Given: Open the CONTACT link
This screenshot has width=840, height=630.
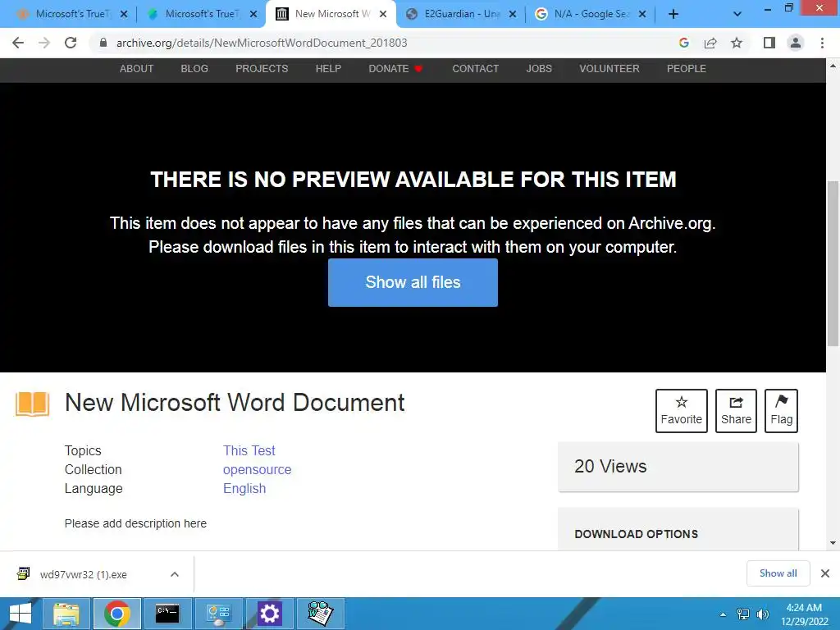Looking at the screenshot, I should tap(475, 69).
